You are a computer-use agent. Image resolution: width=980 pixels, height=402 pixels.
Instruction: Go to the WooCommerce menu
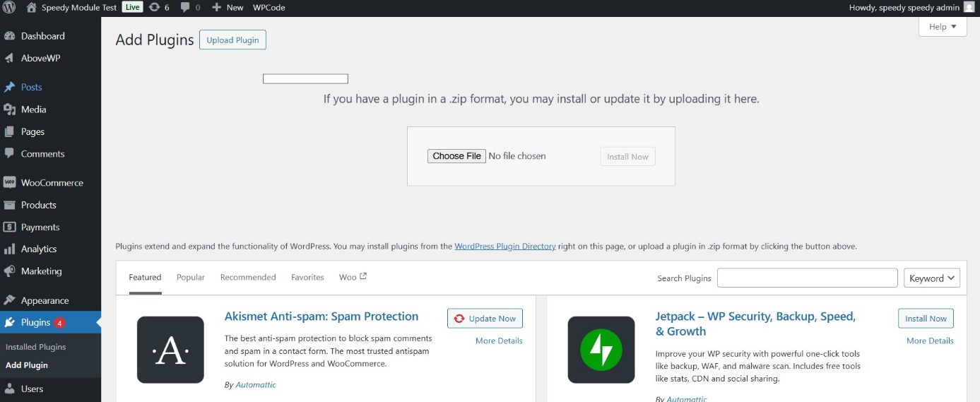(x=50, y=182)
